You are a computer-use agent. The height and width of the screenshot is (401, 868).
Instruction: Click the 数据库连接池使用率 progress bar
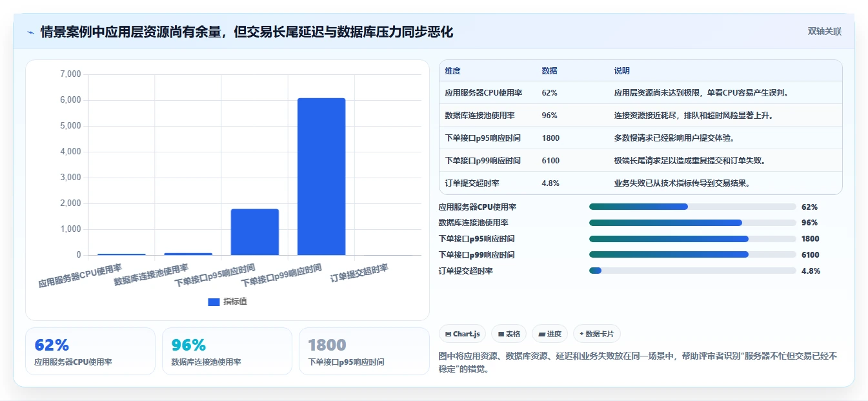[x=692, y=223]
